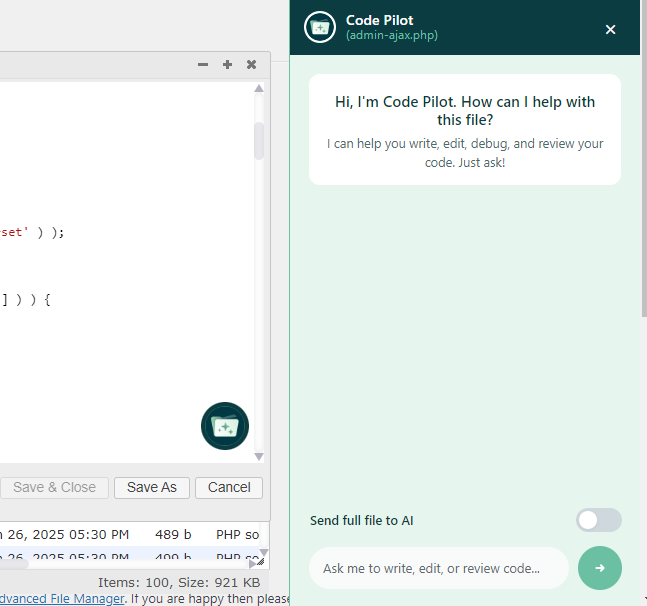Click the Items: 100, Size: 921 KB status
The image size is (647, 606).
179,582
